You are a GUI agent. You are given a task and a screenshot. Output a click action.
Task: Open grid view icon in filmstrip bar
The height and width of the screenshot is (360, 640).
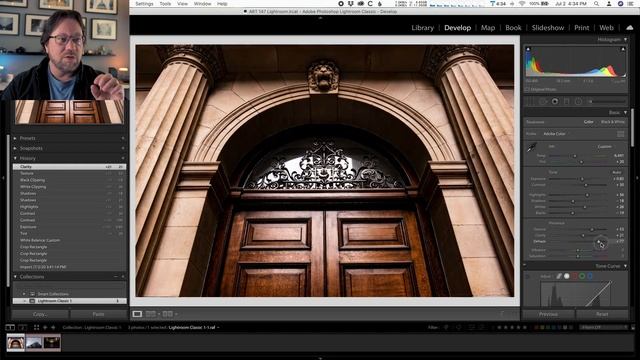coord(36,327)
